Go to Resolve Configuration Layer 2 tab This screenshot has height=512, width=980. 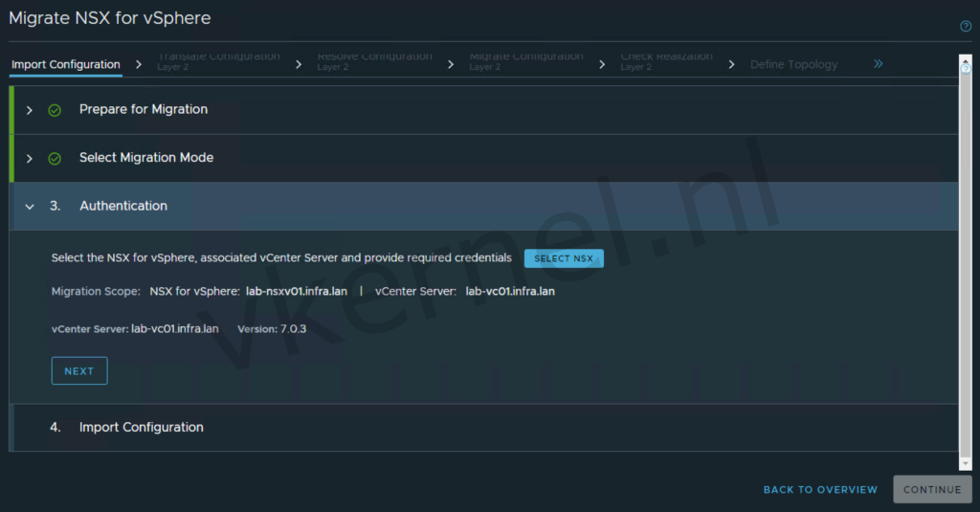click(374, 61)
